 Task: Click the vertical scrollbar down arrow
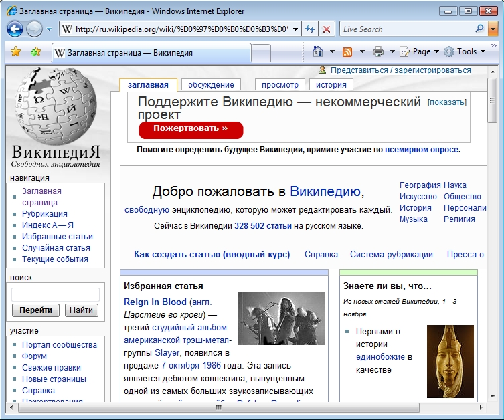493,397
